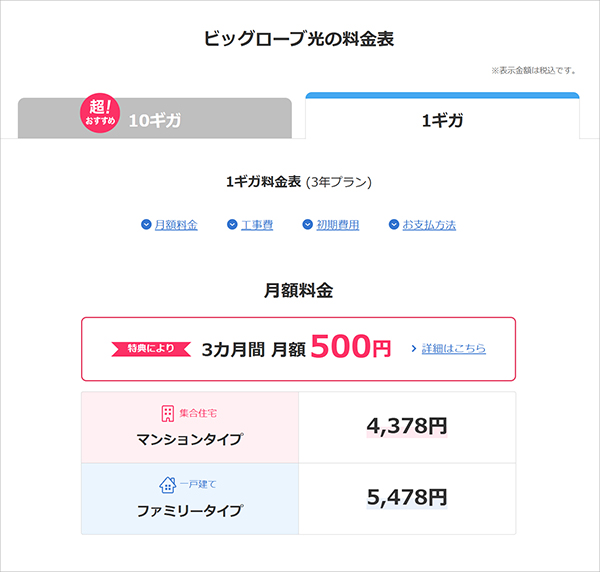The width and height of the screenshot is (600, 572).
Task: Click the 特典により ribbon label
Action: pyautogui.click(x=151, y=349)
